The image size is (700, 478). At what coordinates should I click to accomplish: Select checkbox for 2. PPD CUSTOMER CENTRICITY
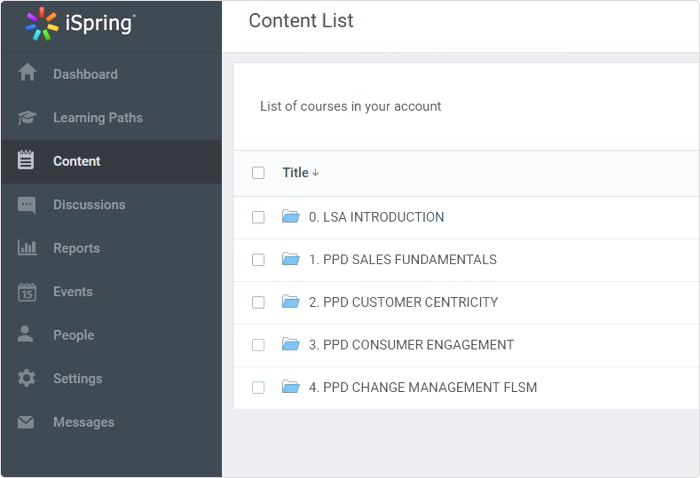click(x=258, y=302)
